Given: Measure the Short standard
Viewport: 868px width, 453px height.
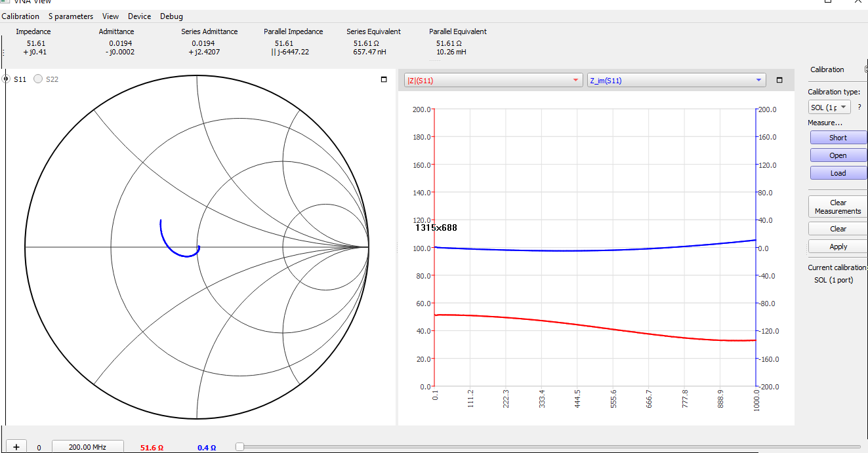Looking at the screenshot, I should click(838, 138).
